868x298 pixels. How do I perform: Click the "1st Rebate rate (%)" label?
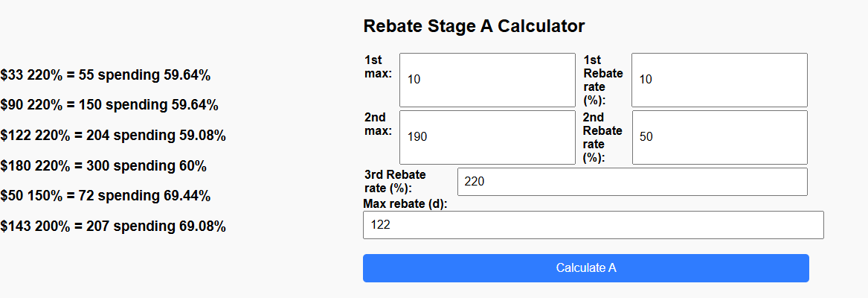(603, 80)
